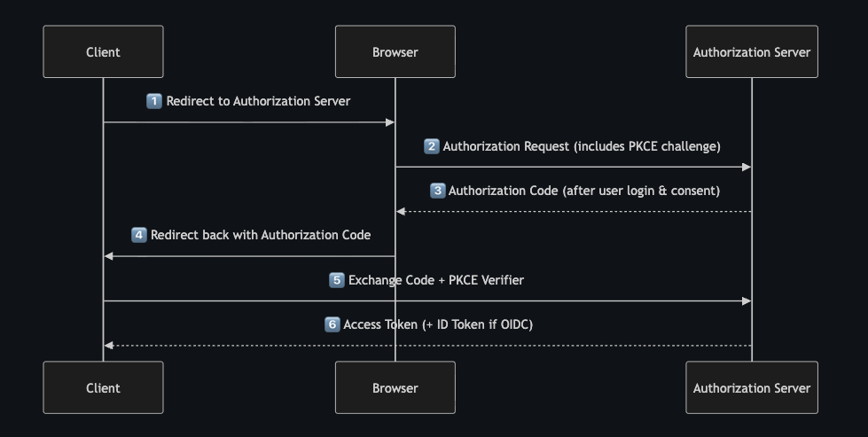Click 'Authorization Code (after user login & consent)' text
Image resolution: width=868 pixels, height=437 pixels.
pyautogui.click(x=584, y=191)
